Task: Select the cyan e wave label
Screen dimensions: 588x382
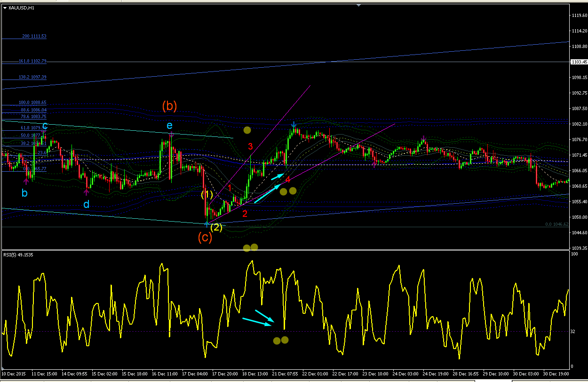Action: (x=169, y=125)
